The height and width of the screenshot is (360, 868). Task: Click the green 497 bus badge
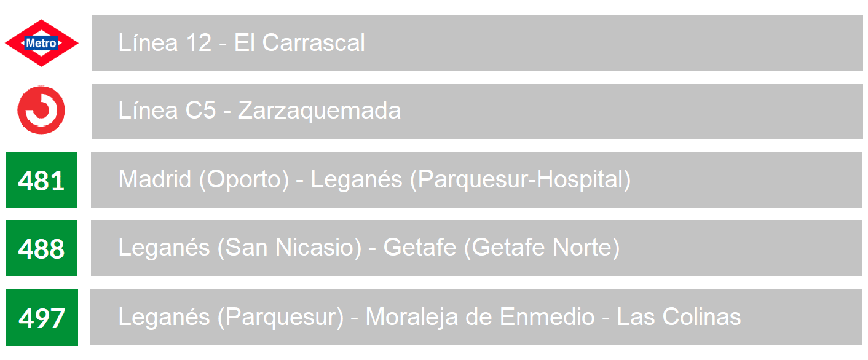(41, 317)
